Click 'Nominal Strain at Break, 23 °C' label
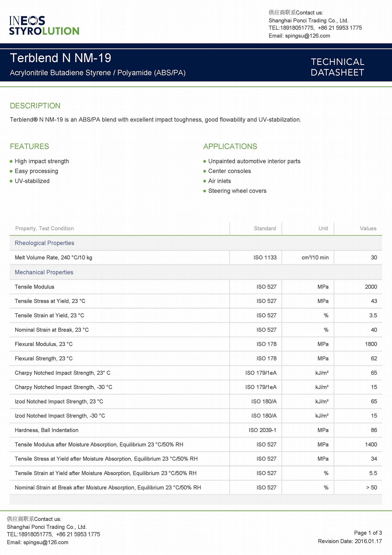Viewport: 392px width, 555px height. pyautogui.click(x=52, y=330)
